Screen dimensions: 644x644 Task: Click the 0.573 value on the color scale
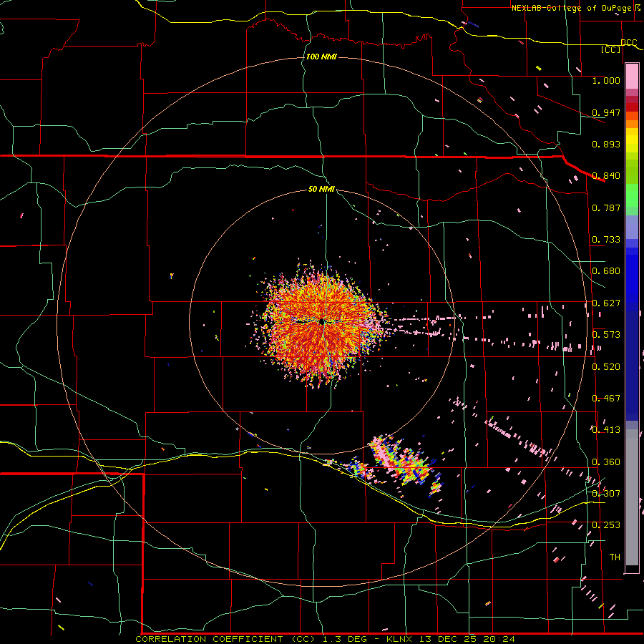606,335
